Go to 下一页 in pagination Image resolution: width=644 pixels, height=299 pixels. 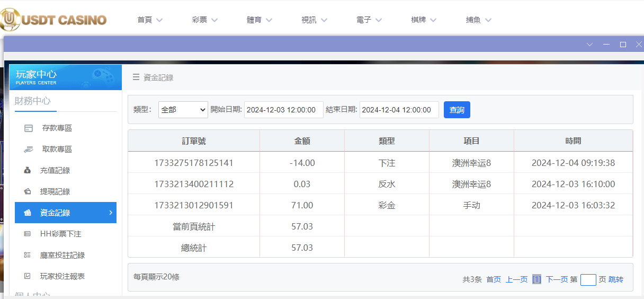point(557,279)
